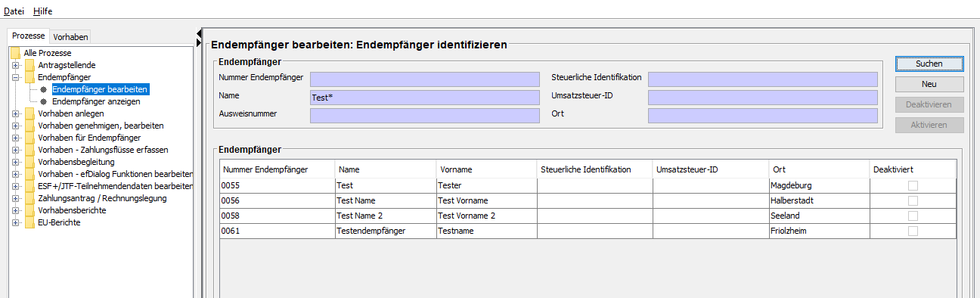Toggle Deaktiviert checkbox in row 0056
This screenshot has width=980, height=298.
[x=913, y=200]
